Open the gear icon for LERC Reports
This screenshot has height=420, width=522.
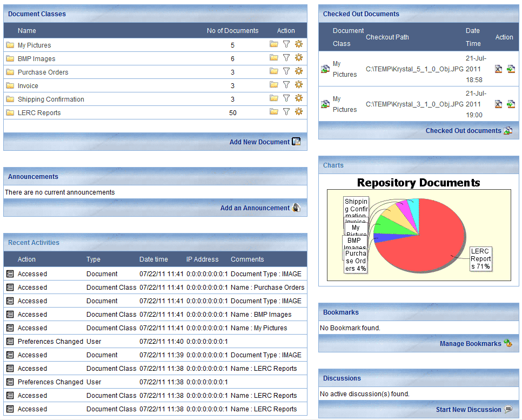point(299,111)
